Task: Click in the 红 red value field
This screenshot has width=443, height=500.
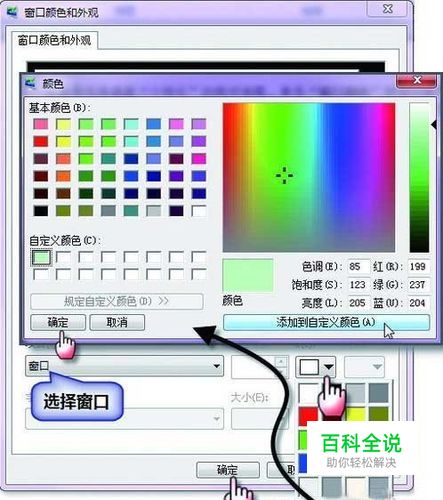Action: click(418, 267)
